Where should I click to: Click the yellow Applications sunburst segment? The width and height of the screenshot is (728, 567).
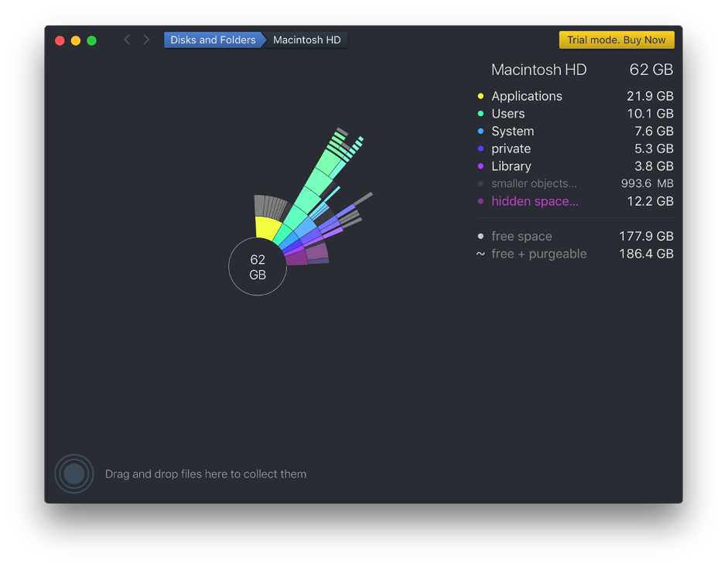268,228
